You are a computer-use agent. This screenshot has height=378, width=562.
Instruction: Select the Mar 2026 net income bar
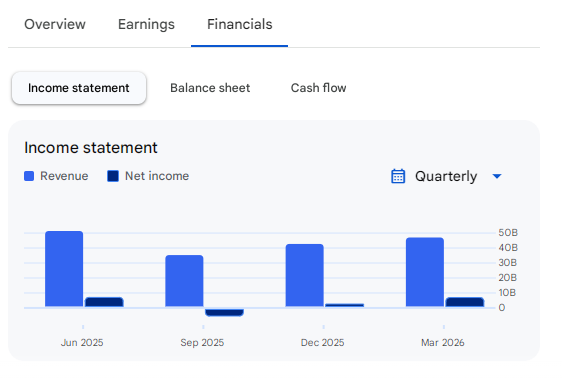(x=465, y=302)
